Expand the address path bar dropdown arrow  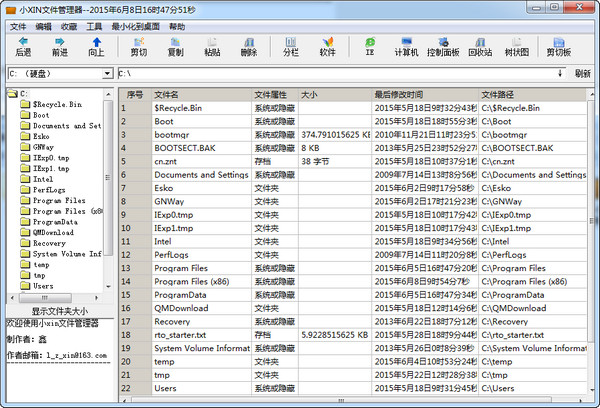560,73
